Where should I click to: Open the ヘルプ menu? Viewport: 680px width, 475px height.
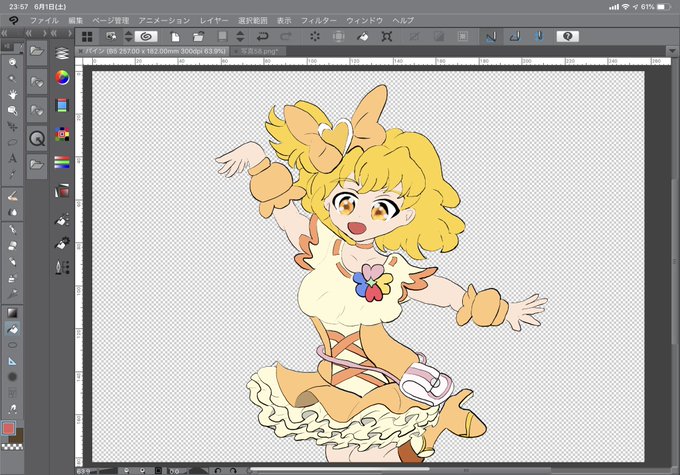(403, 20)
